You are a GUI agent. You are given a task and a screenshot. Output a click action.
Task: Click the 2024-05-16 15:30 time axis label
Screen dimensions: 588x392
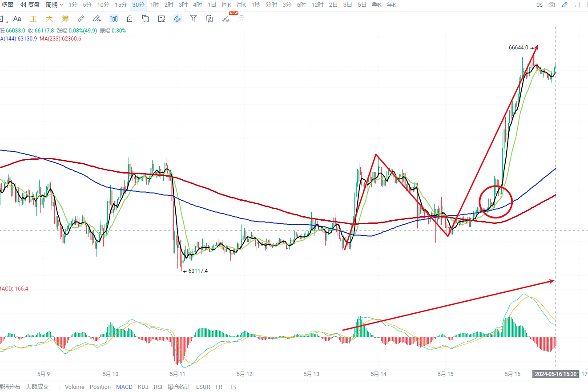point(556,374)
